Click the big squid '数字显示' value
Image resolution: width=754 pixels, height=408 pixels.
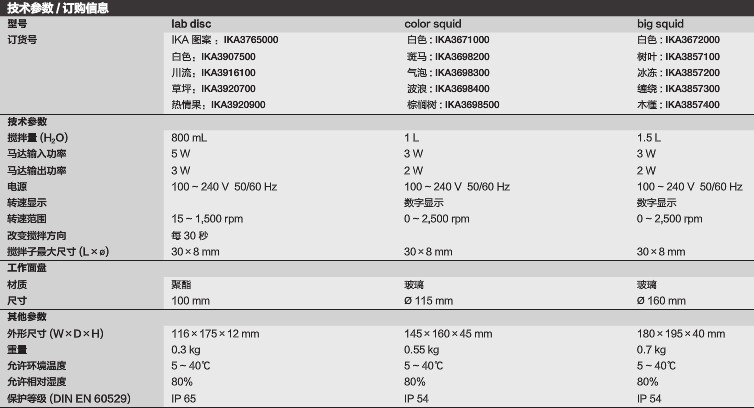coord(656,203)
